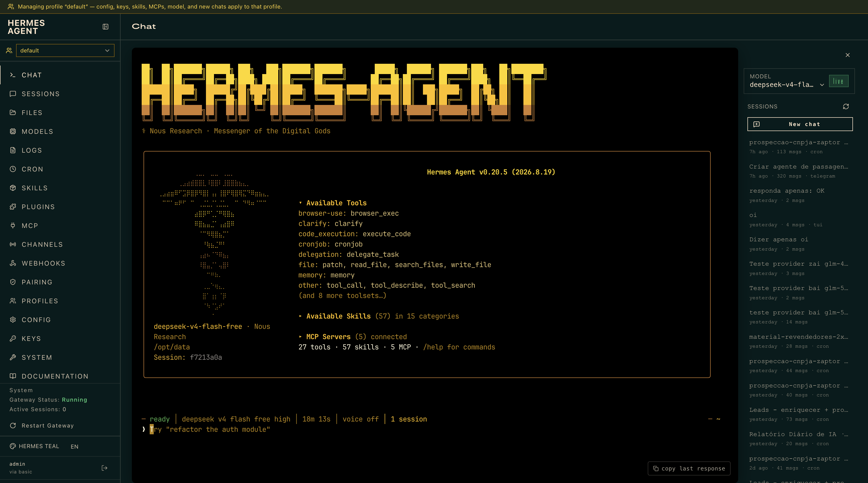
Task: Switch the EN language setting
Action: [x=74, y=447]
